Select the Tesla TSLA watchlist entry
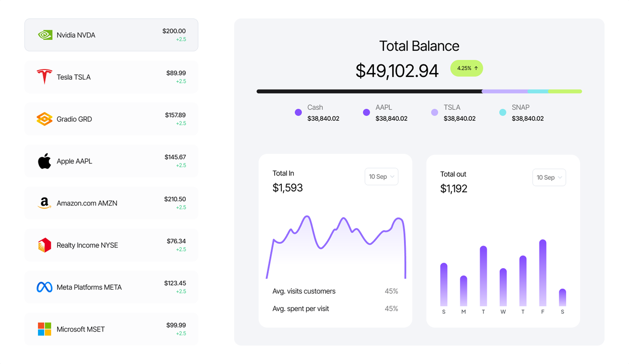 click(x=111, y=77)
